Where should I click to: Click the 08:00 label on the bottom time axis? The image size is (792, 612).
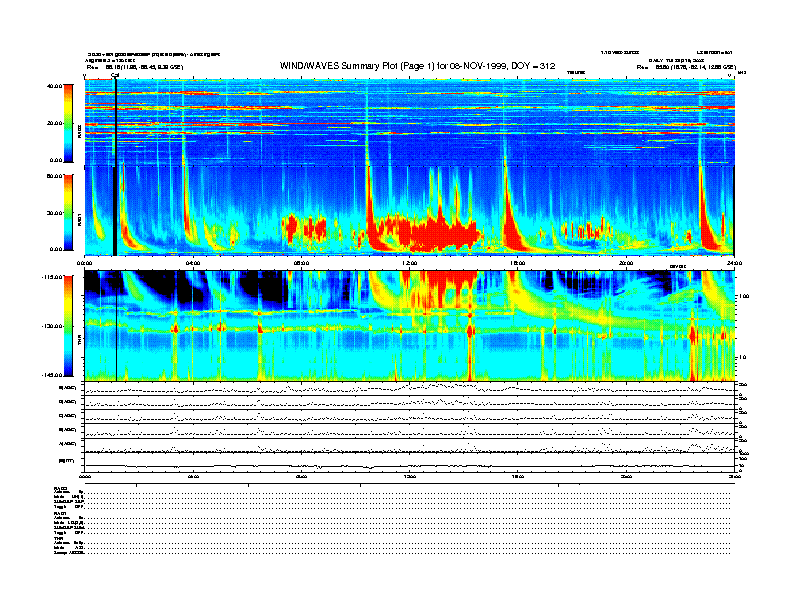(301, 476)
